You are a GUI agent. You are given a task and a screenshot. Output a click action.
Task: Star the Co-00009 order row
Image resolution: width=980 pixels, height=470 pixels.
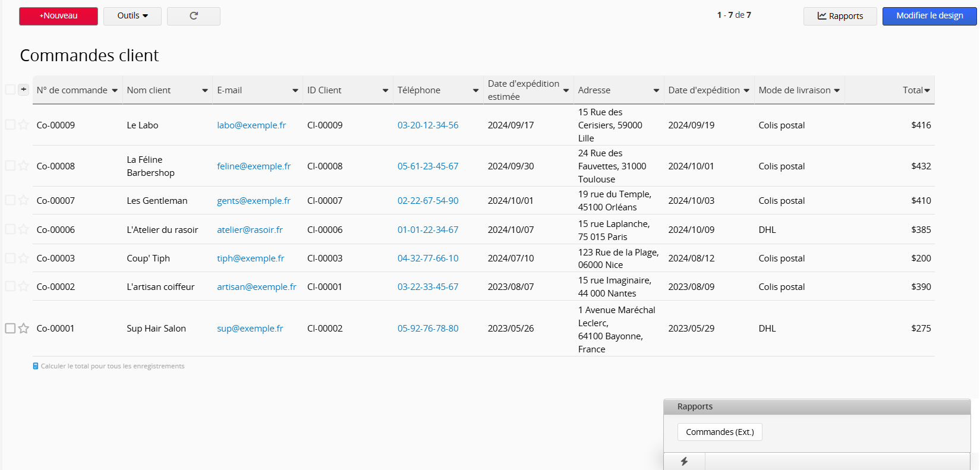(24, 125)
